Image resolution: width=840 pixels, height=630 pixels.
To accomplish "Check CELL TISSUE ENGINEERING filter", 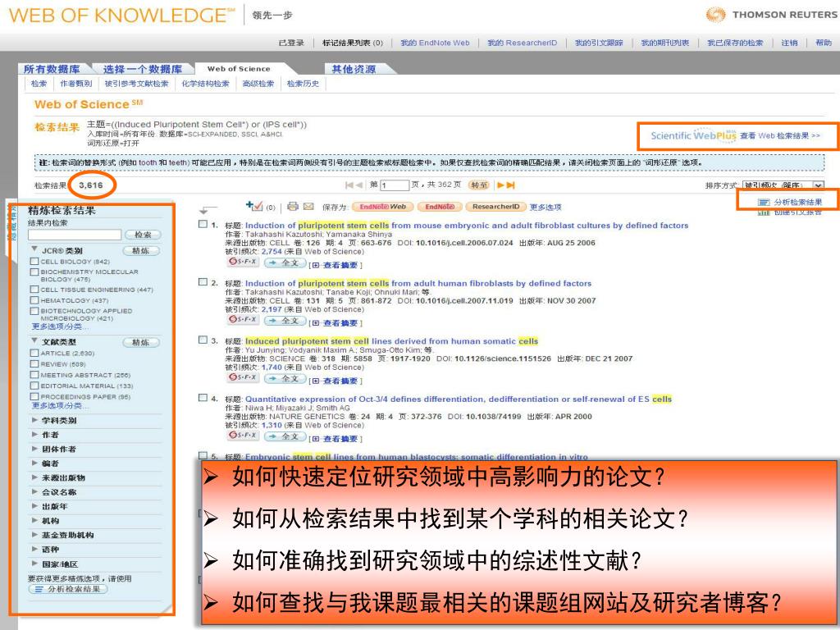I will coord(34,290).
